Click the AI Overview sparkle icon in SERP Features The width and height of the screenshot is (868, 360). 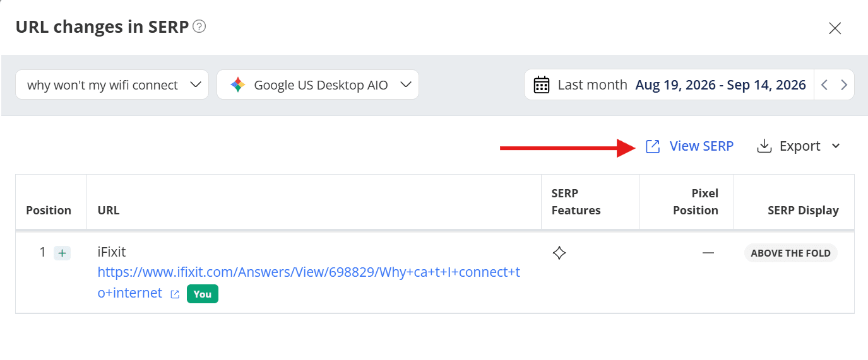[559, 253]
